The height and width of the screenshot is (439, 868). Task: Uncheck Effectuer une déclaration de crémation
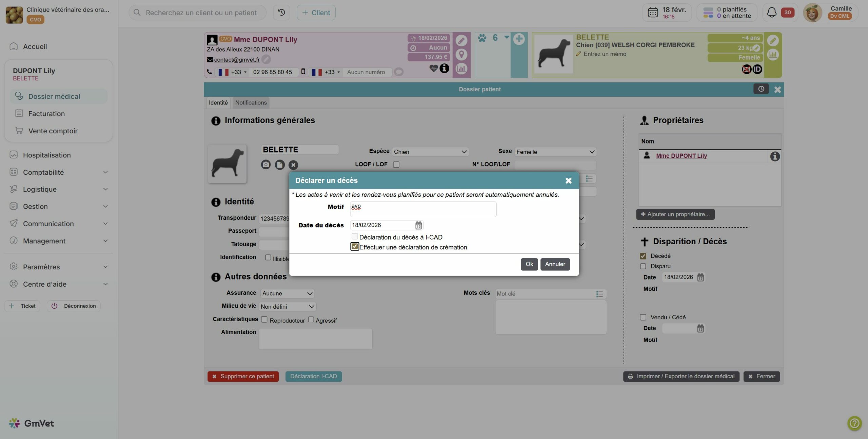click(355, 247)
